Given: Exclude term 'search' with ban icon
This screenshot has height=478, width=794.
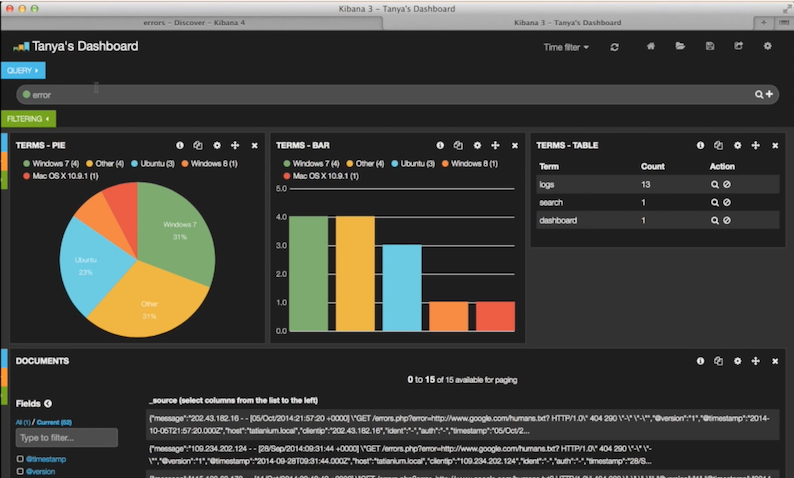Looking at the screenshot, I should tap(727, 202).
